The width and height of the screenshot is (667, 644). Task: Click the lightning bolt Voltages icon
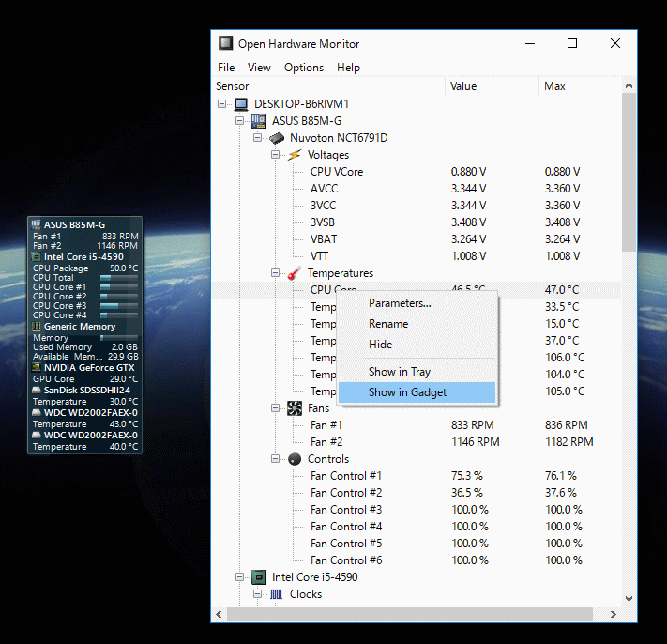point(295,155)
